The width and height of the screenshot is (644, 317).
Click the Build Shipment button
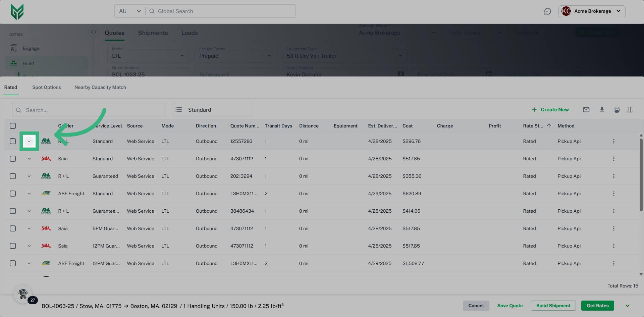coord(553,306)
